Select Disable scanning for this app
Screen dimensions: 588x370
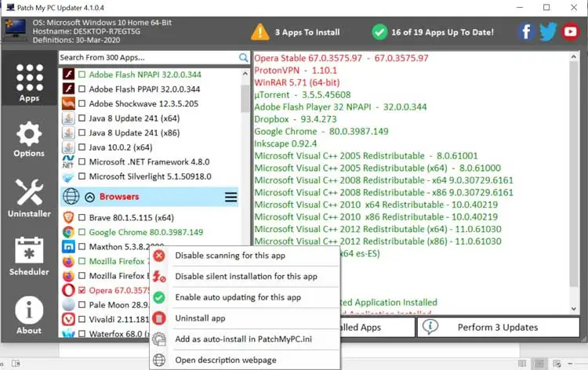click(245, 256)
